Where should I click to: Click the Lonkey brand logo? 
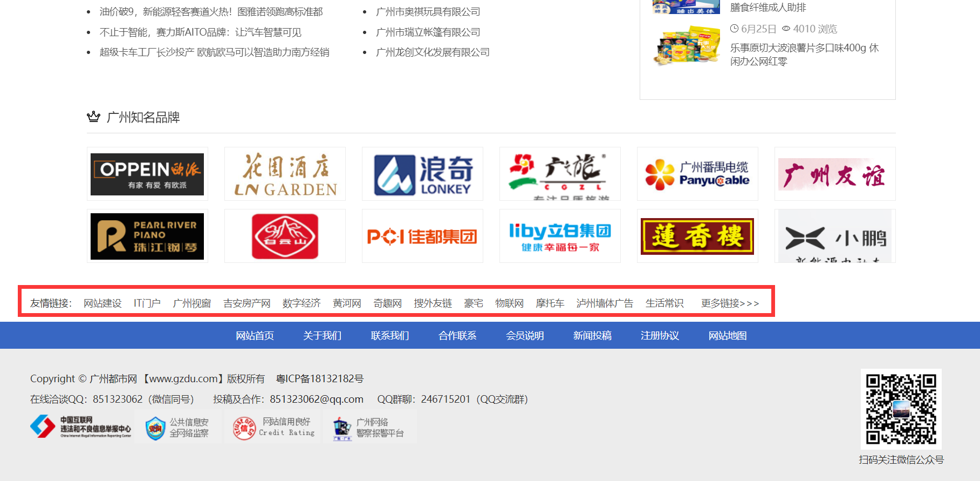(x=422, y=174)
